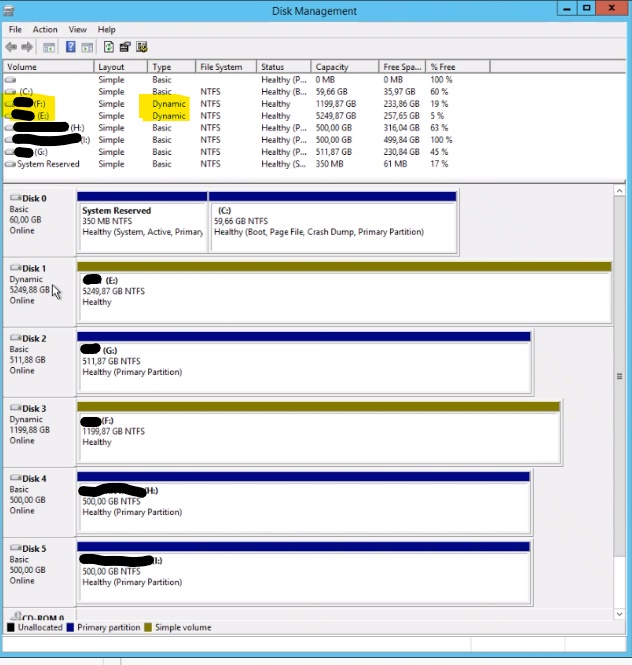Click the 499,84 GB free space cell
This screenshot has width=632, height=665.
(x=401, y=140)
